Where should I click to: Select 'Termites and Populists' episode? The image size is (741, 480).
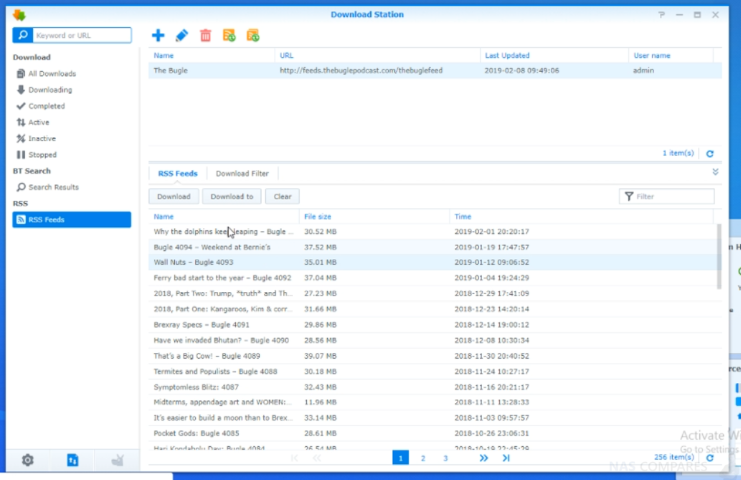coord(435,371)
